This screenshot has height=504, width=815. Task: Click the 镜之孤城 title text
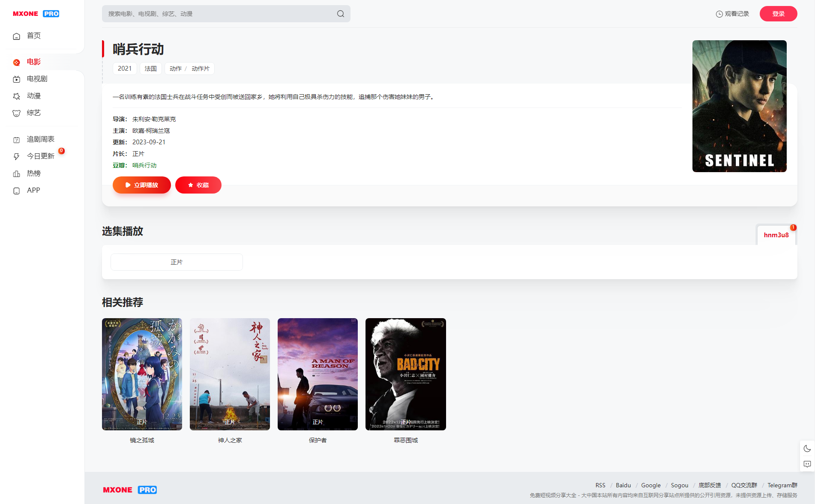[142, 440]
